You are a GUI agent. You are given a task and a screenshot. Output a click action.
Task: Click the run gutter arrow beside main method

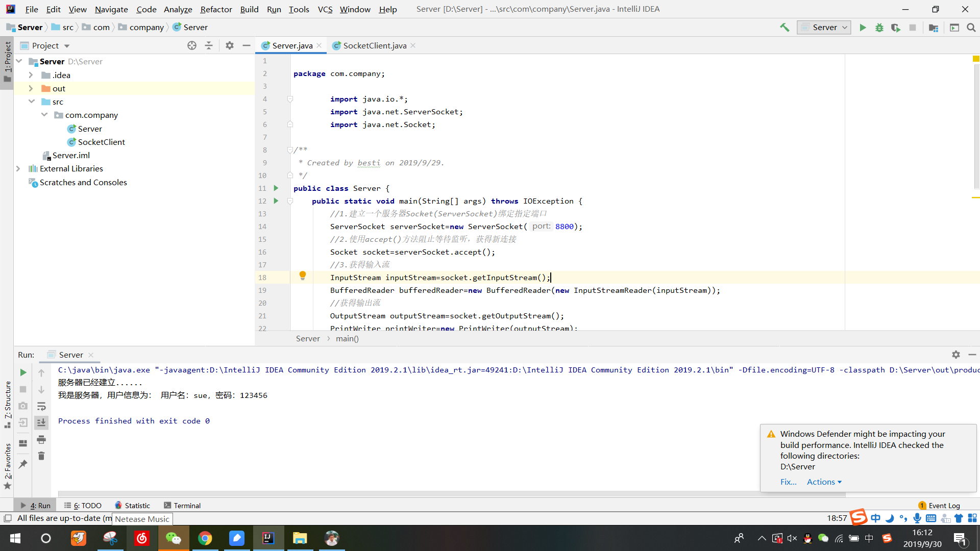click(x=276, y=201)
